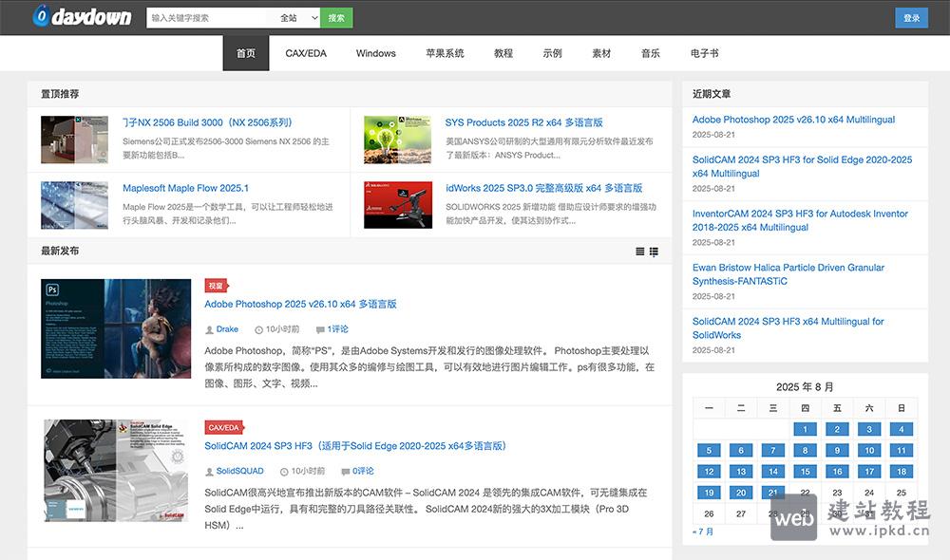Open author Drake's profile link

[x=227, y=329]
